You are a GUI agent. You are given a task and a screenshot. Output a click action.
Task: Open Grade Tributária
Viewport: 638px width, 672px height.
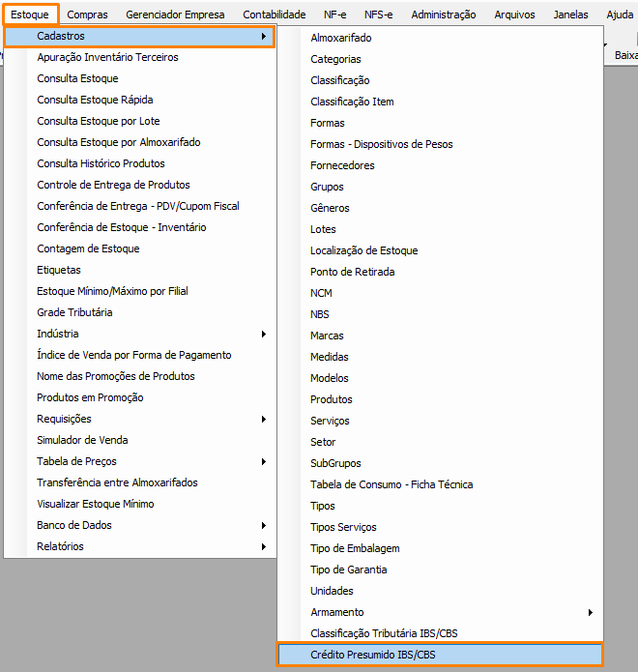click(x=139, y=312)
